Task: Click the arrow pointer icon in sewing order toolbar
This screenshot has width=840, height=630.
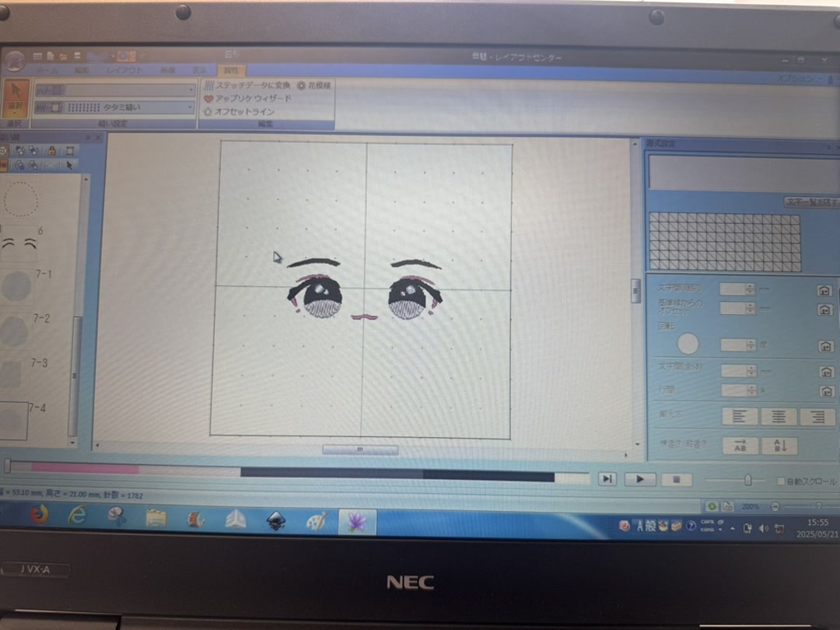Action: point(69,165)
